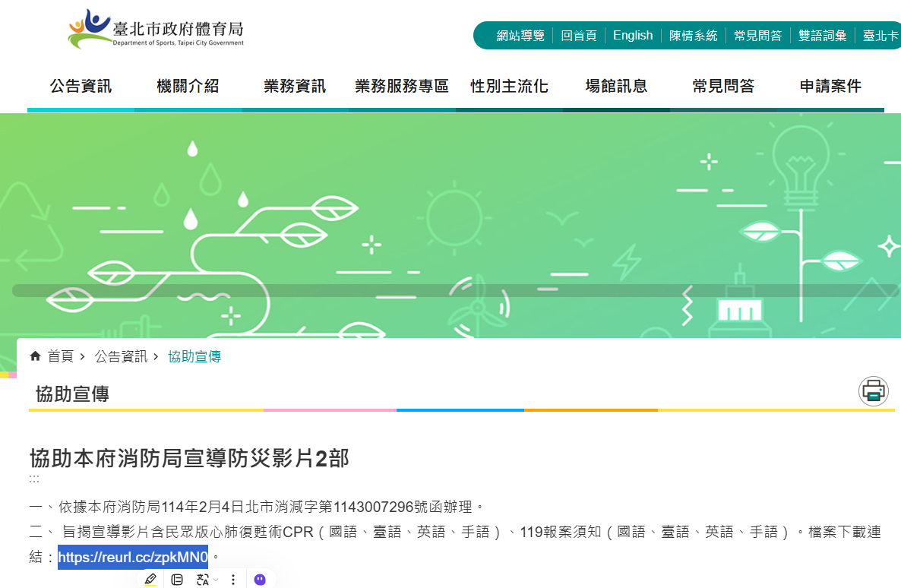Open the 機關介紹 main menu

click(x=188, y=87)
